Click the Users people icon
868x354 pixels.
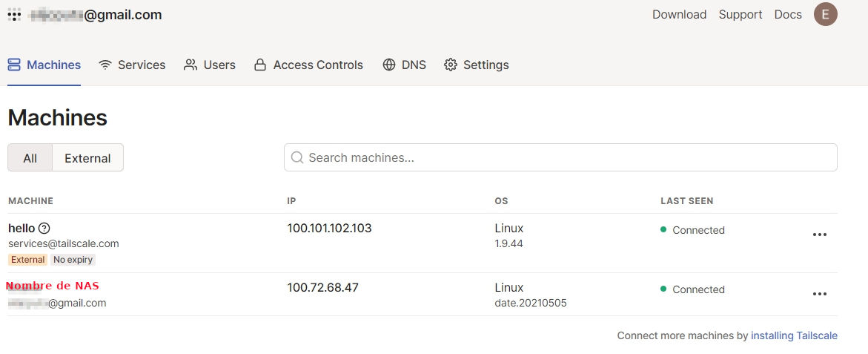pyautogui.click(x=191, y=65)
